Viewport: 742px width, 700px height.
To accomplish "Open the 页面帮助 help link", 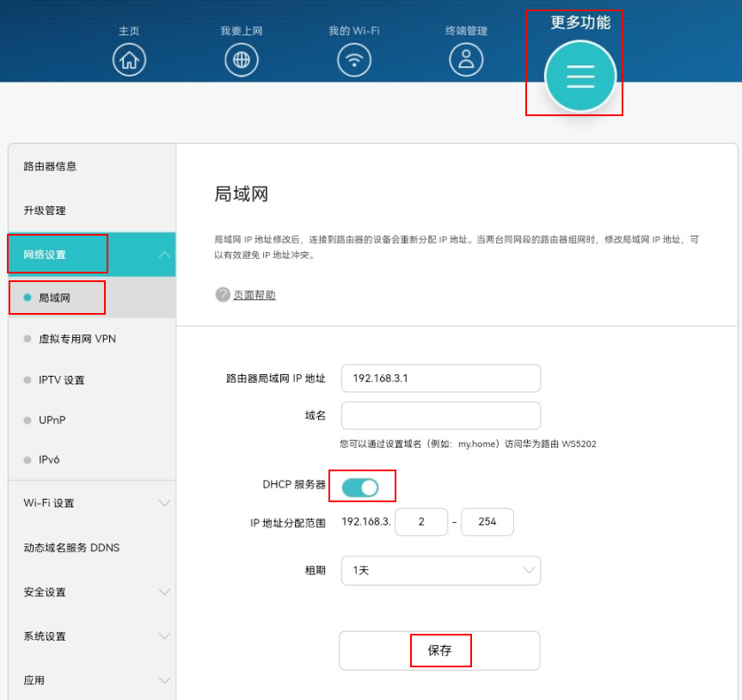I will coord(254,295).
